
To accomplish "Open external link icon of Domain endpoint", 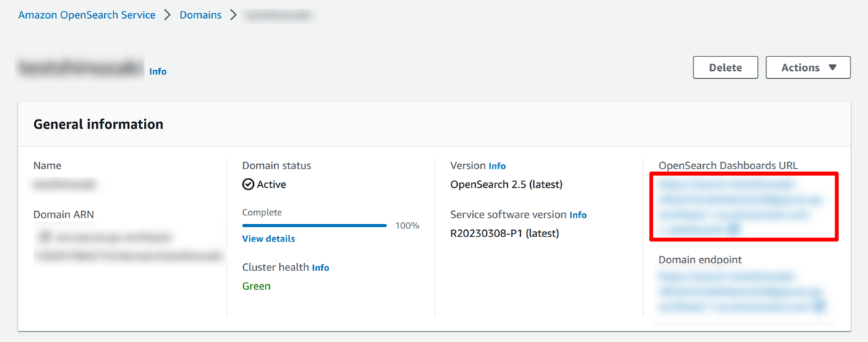I will [818, 307].
